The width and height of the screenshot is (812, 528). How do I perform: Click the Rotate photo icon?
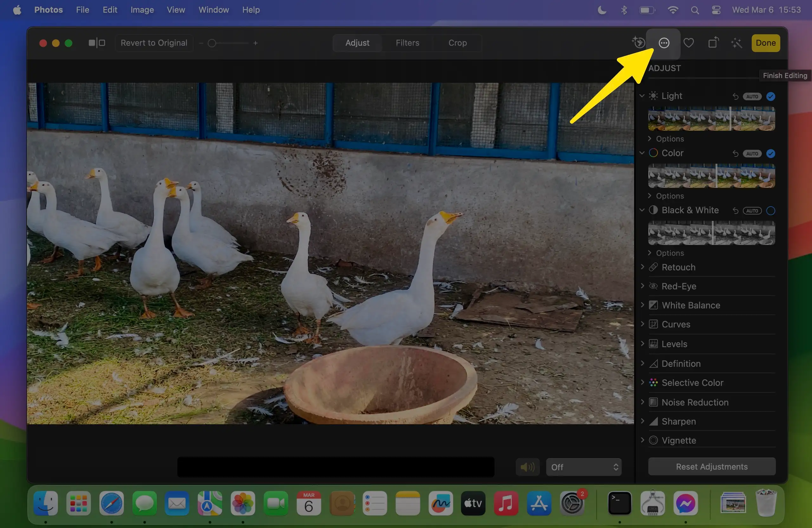click(713, 43)
